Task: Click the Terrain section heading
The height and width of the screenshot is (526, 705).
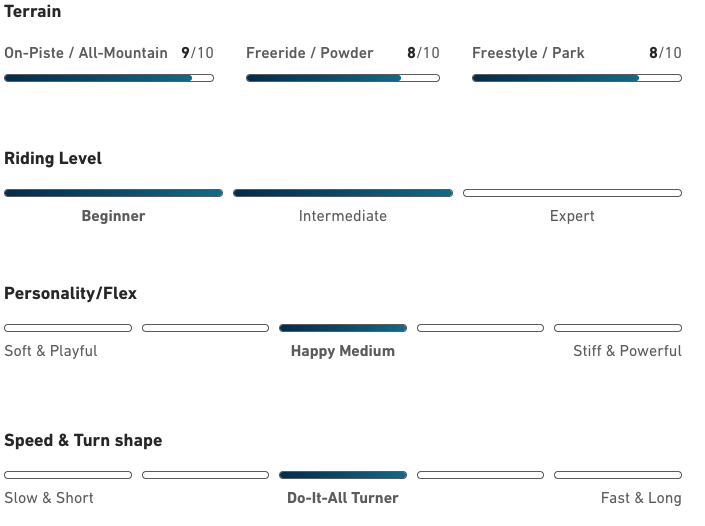Action: (x=33, y=12)
